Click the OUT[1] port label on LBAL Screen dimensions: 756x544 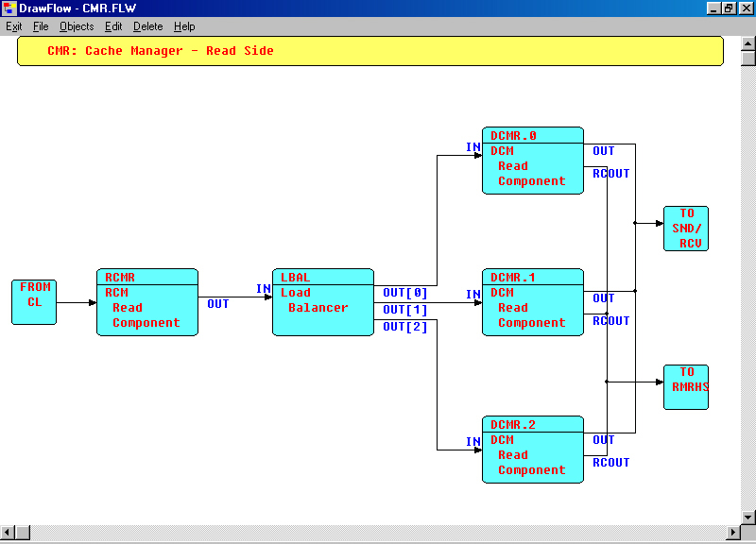click(405, 310)
